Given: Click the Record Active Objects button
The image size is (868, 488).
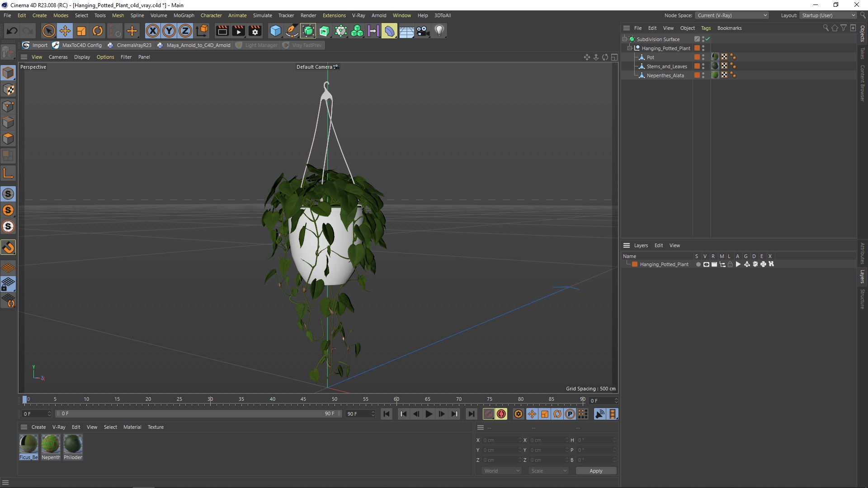Looking at the screenshot, I should point(489,414).
